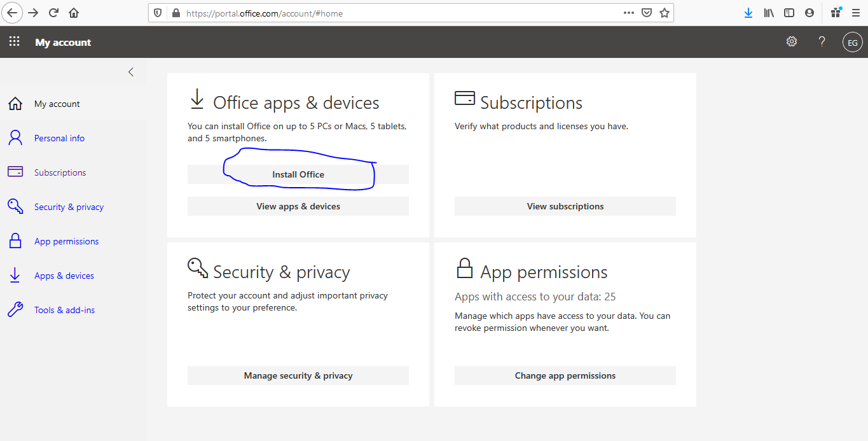The image size is (868, 441).
Task: Click Apps & devices download icon in sidebar
Action: (x=15, y=275)
